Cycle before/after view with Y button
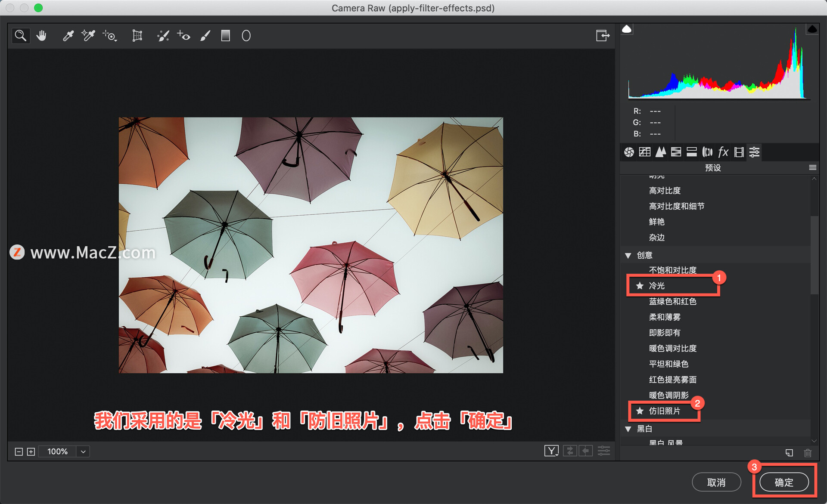The image size is (827, 504). (x=551, y=451)
